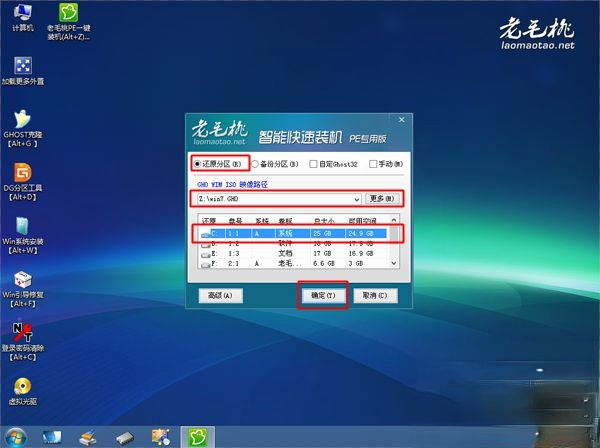
Task: Click the 取消(C) button
Action: tap(375, 295)
